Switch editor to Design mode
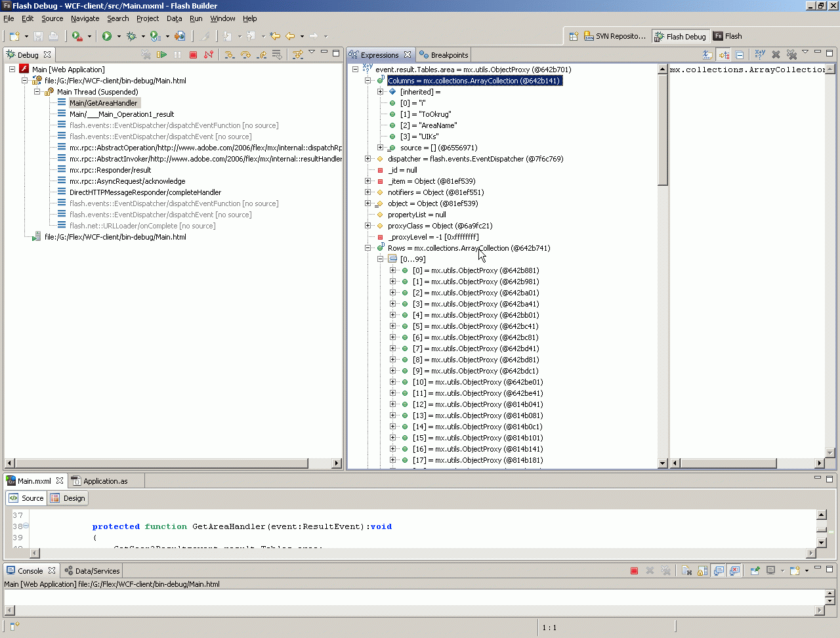Screen dimensions: 840x638 68,498
